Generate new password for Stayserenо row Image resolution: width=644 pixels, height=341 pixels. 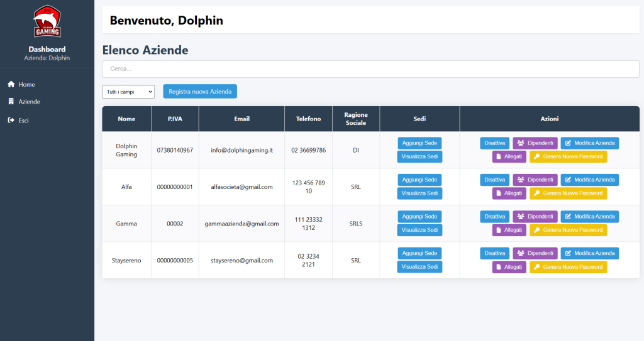568,267
